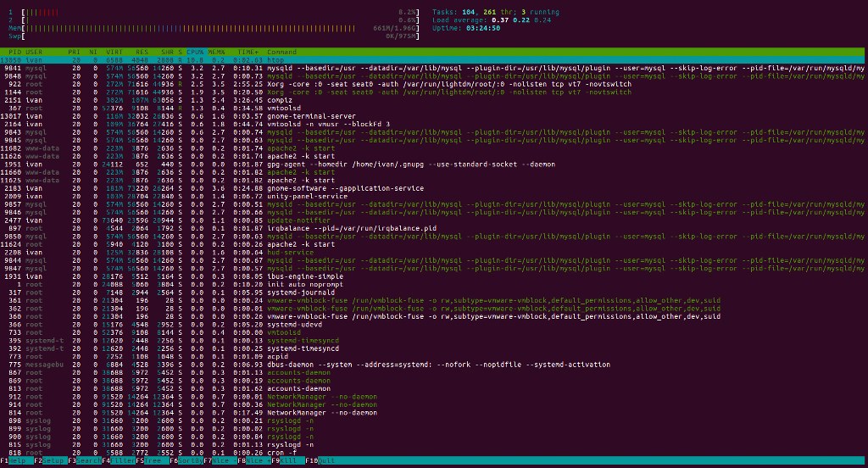Sort by the MEM% column header
This screenshot has width=868, height=468.
click(216, 52)
